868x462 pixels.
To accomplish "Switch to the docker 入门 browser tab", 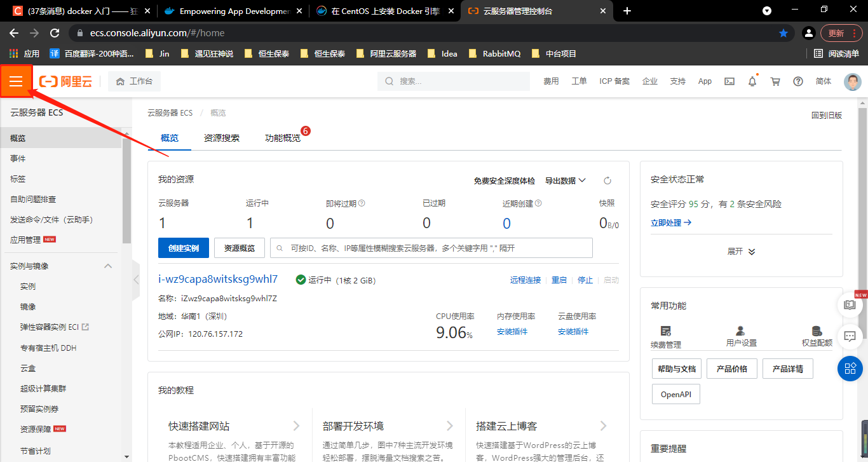I will point(81,11).
